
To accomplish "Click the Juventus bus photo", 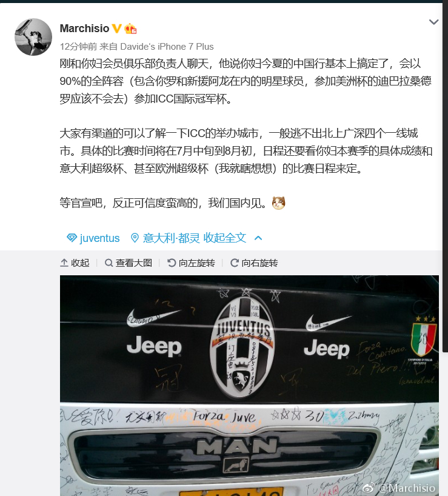I will tap(249, 386).
